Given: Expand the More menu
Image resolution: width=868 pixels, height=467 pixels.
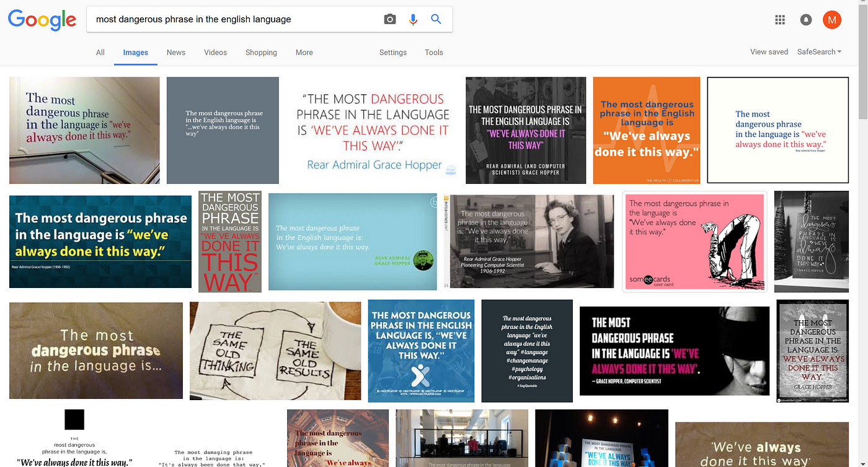Looking at the screenshot, I should coord(304,53).
